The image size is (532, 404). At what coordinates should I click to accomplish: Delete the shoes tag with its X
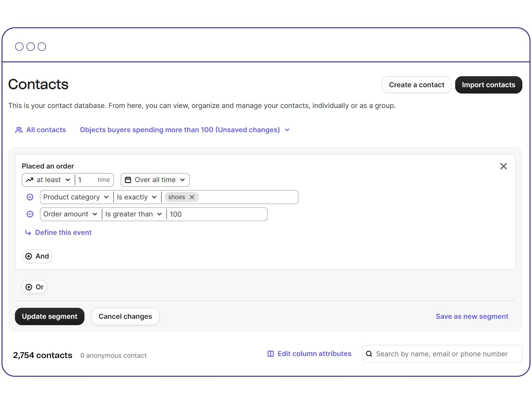click(192, 197)
